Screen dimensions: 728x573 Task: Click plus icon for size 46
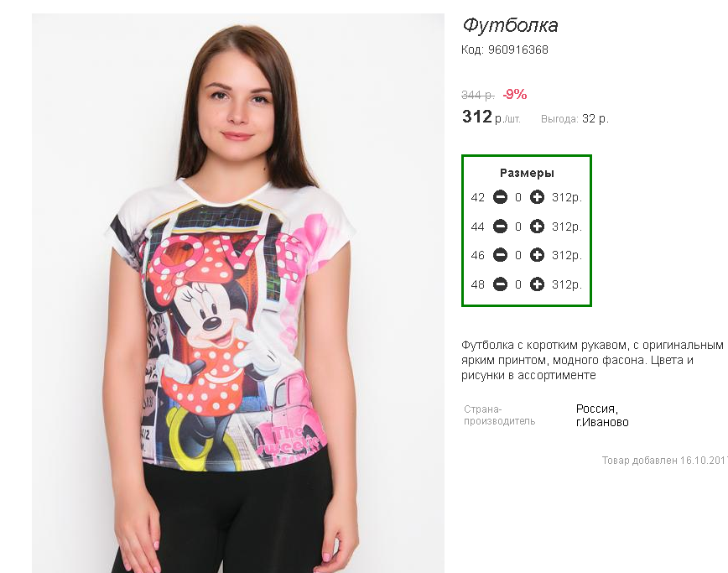coord(537,255)
